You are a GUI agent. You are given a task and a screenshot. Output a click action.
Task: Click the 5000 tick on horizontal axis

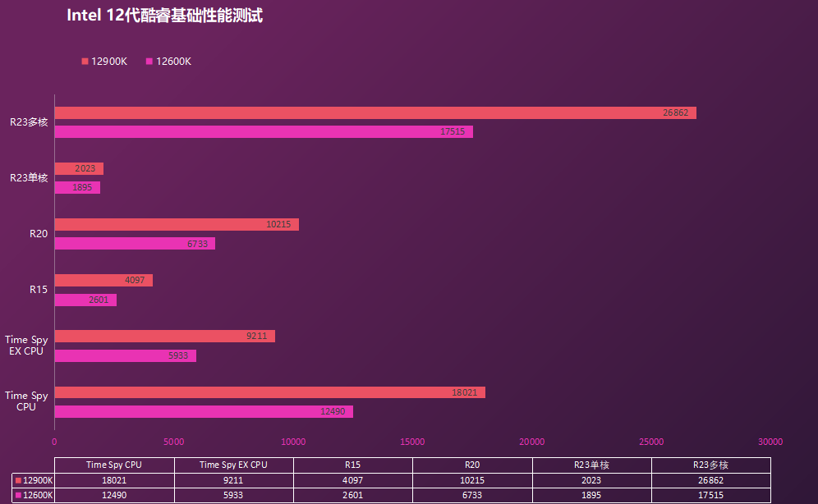click(x=174, y=442)
